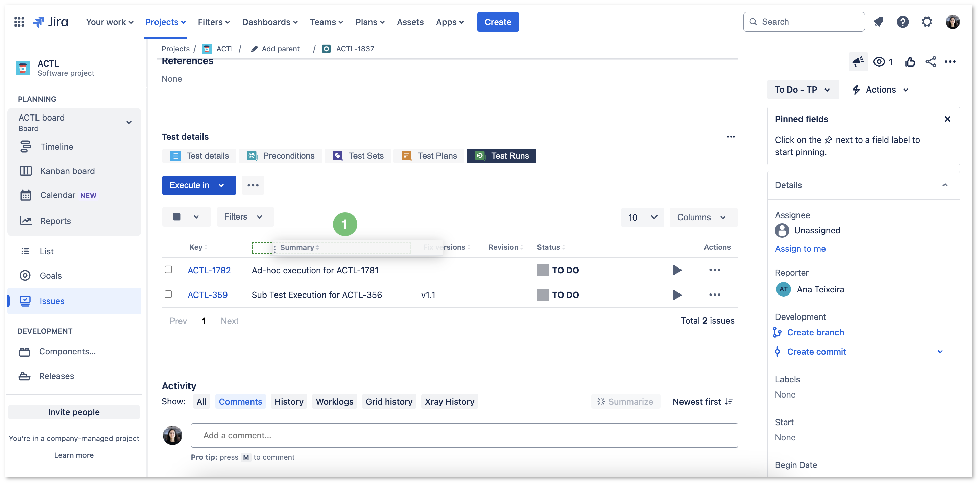The height and width of the screenshot is (485, 980).
Task: Click the Create branch link
Action: 815,332
